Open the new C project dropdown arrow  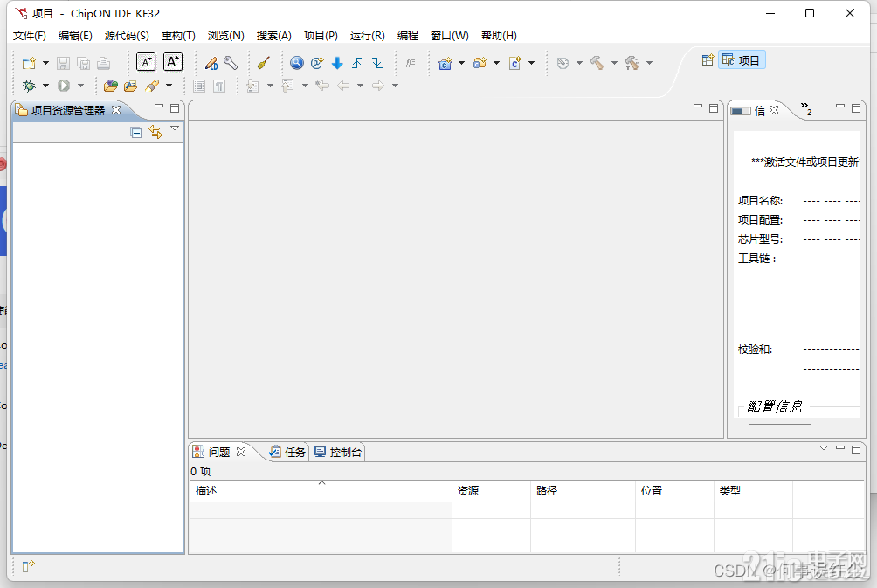tap(461, 63)
